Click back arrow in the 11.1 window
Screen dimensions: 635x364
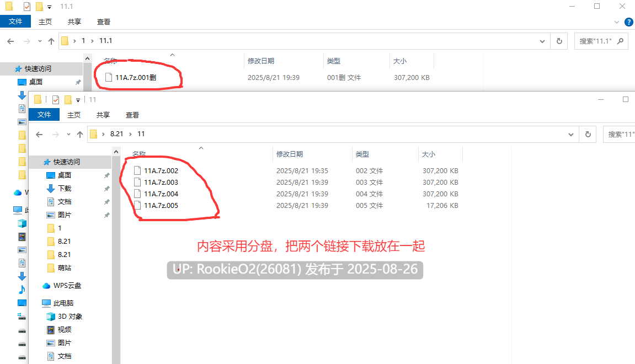10,41
